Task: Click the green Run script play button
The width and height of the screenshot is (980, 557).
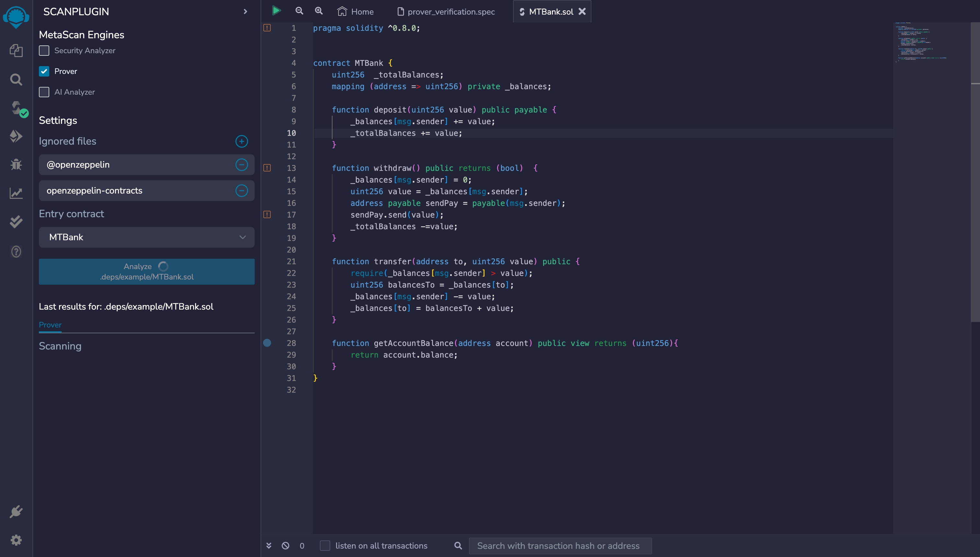Action: pos(276,11)
